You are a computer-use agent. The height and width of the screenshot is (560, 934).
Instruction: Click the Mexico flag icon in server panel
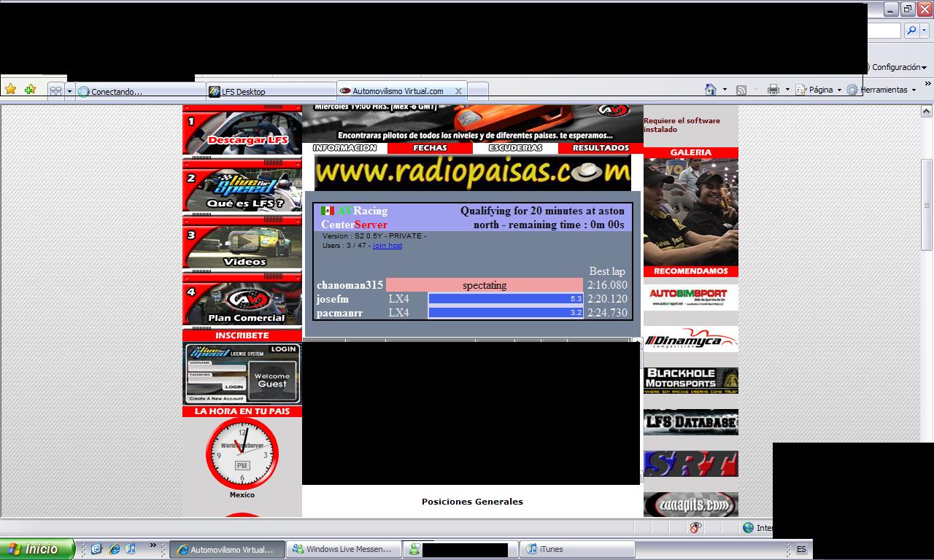[x=328, y=211]
